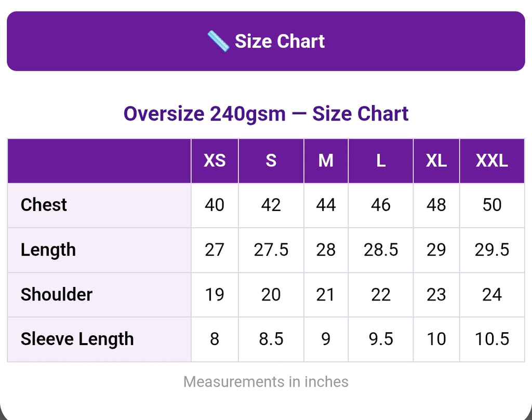Screen dimensions: 532x420
Task: Click the length value 27.5 for S
Action: [271, 250]
